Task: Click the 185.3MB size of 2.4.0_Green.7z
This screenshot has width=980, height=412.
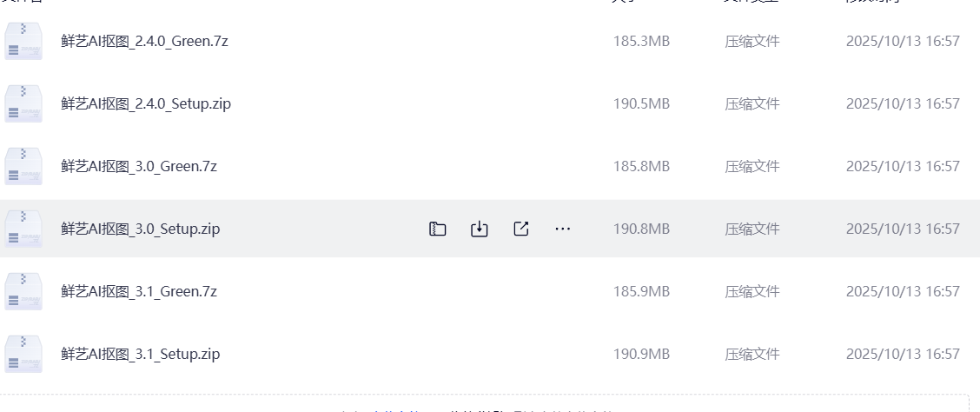Action: click(x=641, y=41)
